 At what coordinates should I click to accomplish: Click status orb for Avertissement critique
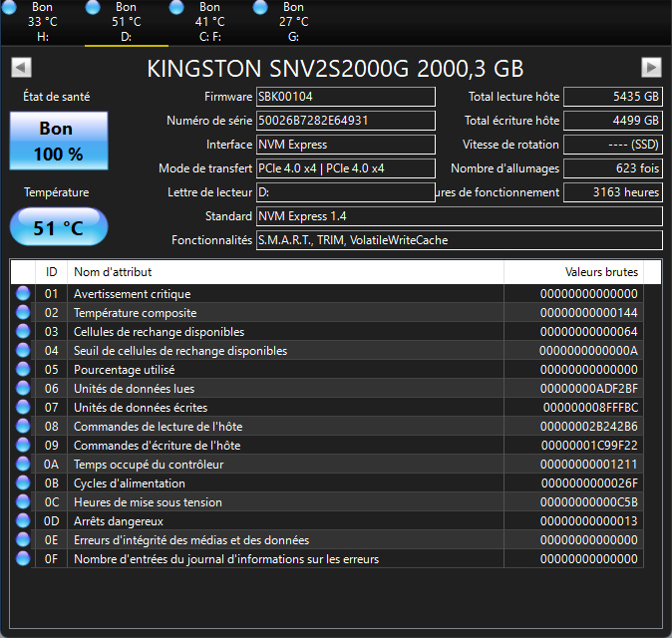pyautogui.click(x=23, y=294)
